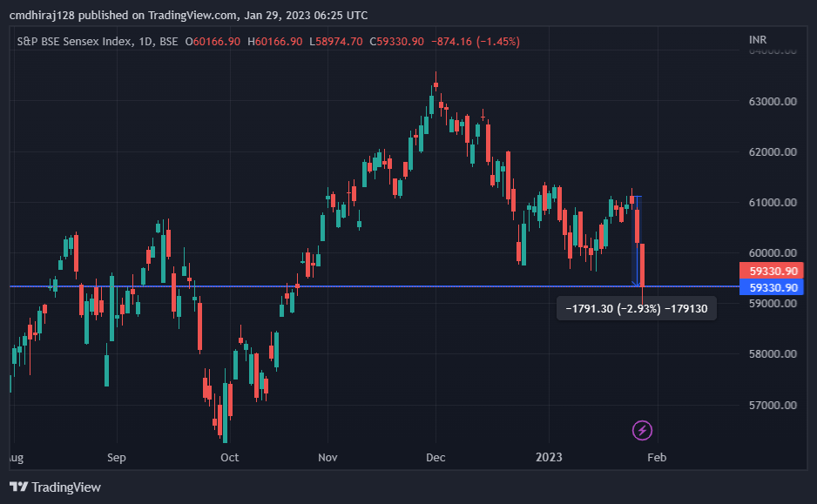Image resolution: width=817 pixels, height=504 pixels.
Task: Click the 2023 label on time axis
Action: 549,457
